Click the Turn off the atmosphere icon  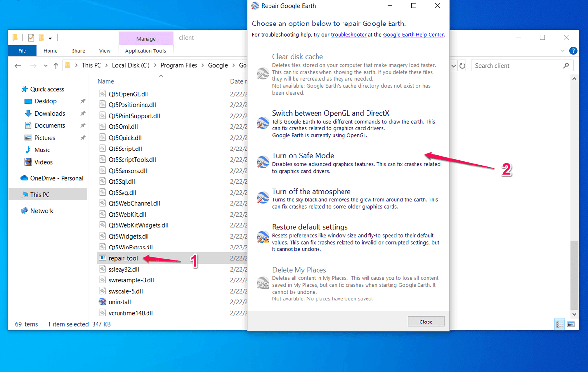[x=262, y=198]
